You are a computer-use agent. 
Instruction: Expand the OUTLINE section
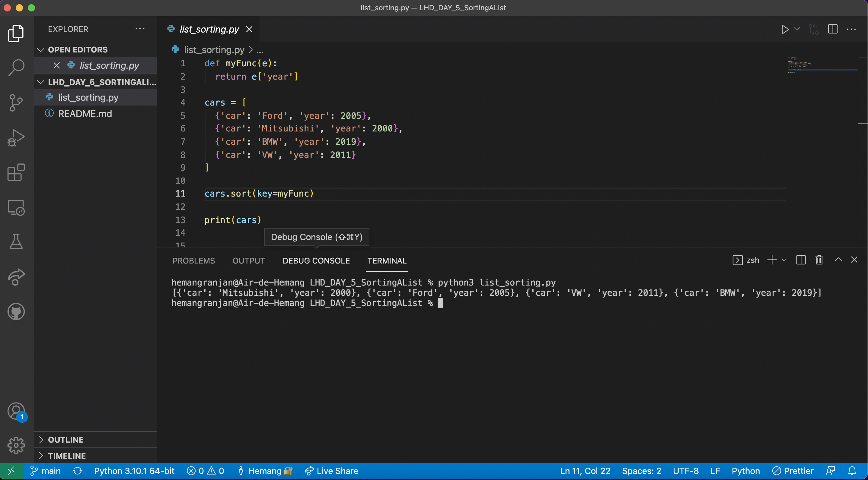click(x=66, y=440)
